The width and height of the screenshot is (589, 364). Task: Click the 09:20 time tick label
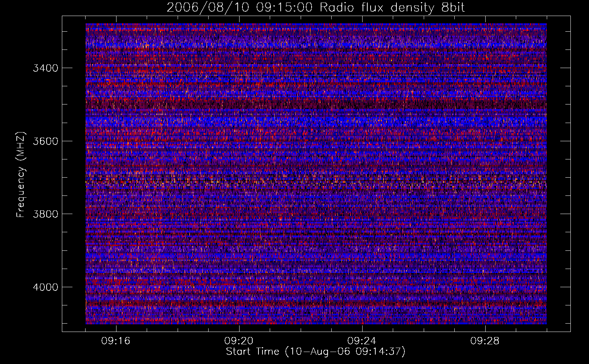pyautogui.click(x=239, y=341)
